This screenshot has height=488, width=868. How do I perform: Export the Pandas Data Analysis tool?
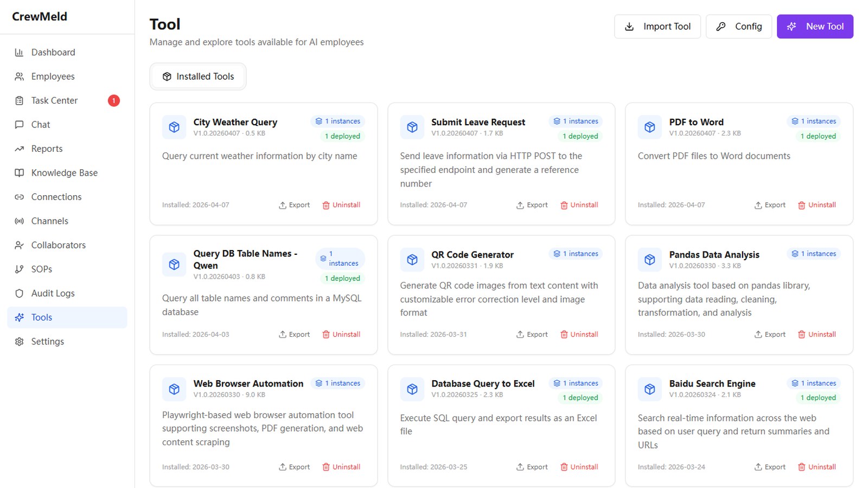click(x=770, y=335)
